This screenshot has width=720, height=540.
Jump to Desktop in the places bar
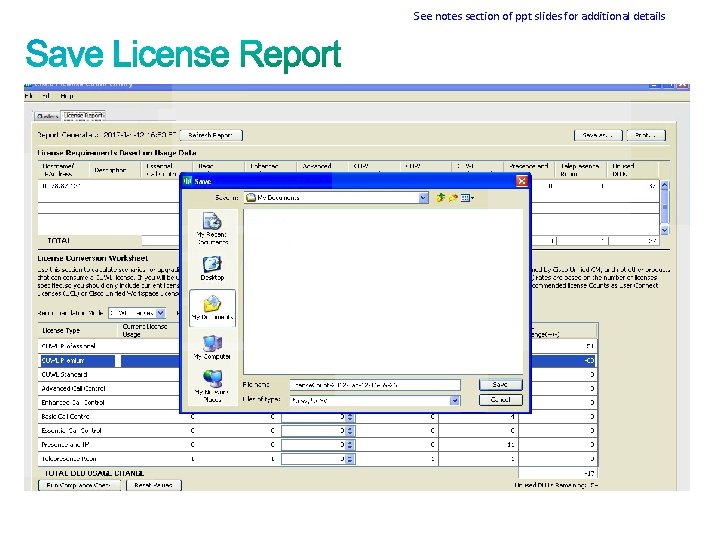click(x=212, y=268)
